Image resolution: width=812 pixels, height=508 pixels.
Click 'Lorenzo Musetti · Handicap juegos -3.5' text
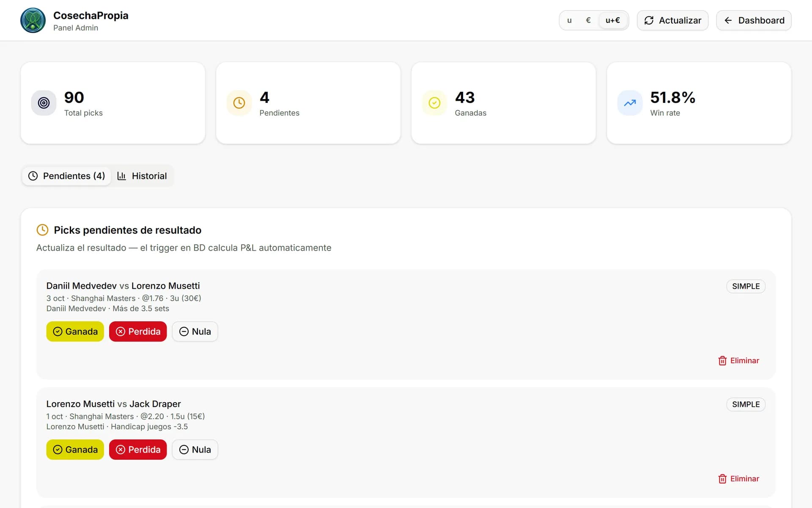[x=117, y=427]
